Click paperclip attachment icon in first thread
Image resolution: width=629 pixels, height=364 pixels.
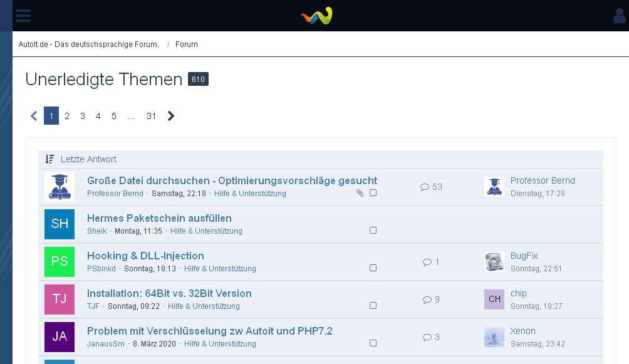click(360, 193)
